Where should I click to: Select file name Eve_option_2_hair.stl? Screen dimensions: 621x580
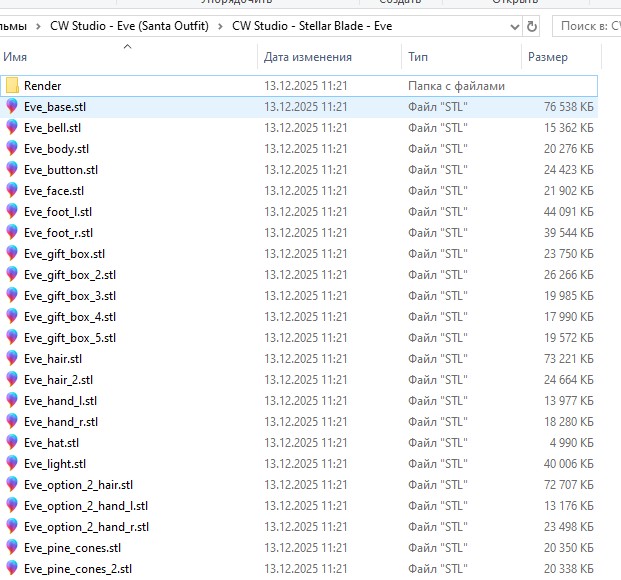78,485
